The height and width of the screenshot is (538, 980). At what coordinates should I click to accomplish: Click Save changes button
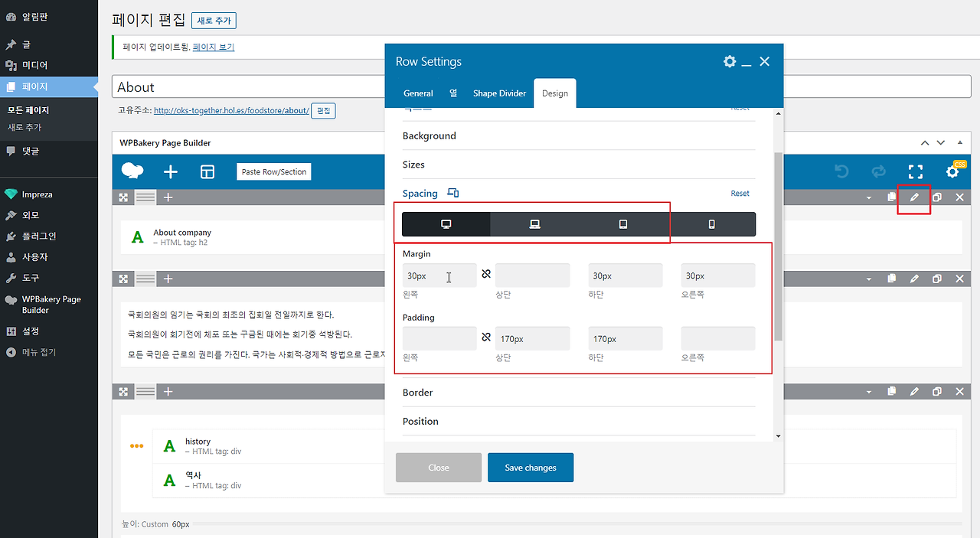pos(531,468)
